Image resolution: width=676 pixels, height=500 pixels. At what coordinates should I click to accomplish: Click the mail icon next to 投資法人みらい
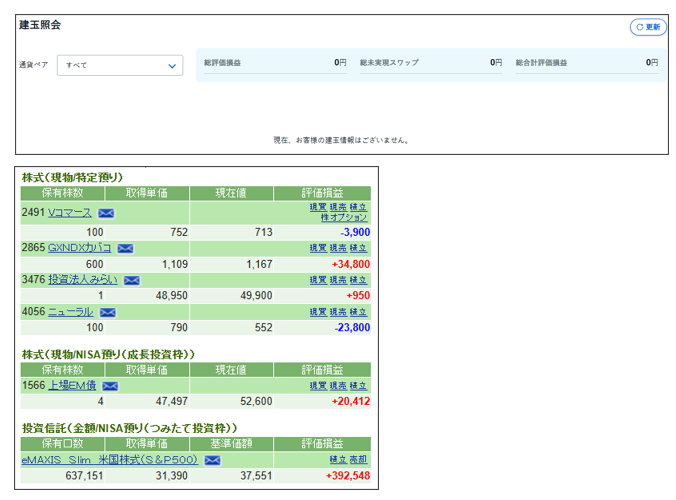(131, 281)
